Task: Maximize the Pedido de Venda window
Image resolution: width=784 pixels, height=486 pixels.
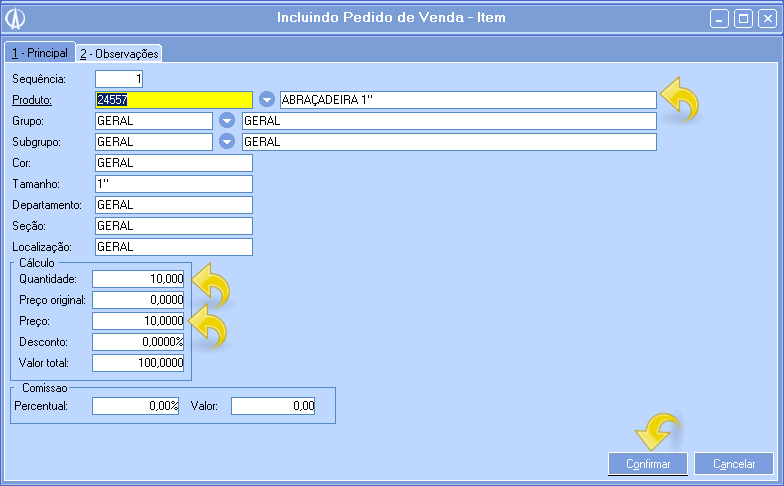Action: [743, 18]
